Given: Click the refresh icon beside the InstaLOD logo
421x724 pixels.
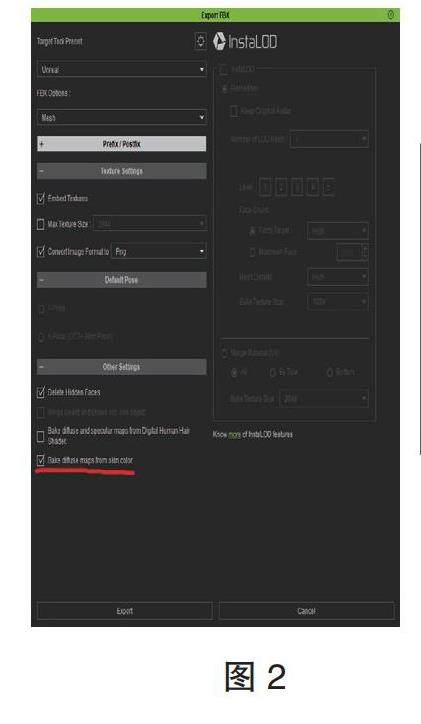Looking at the screenshot, I should (x=201, y=42).
